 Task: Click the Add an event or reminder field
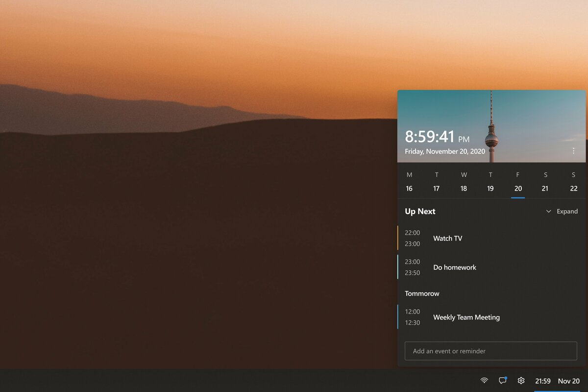tap(491, 351)
